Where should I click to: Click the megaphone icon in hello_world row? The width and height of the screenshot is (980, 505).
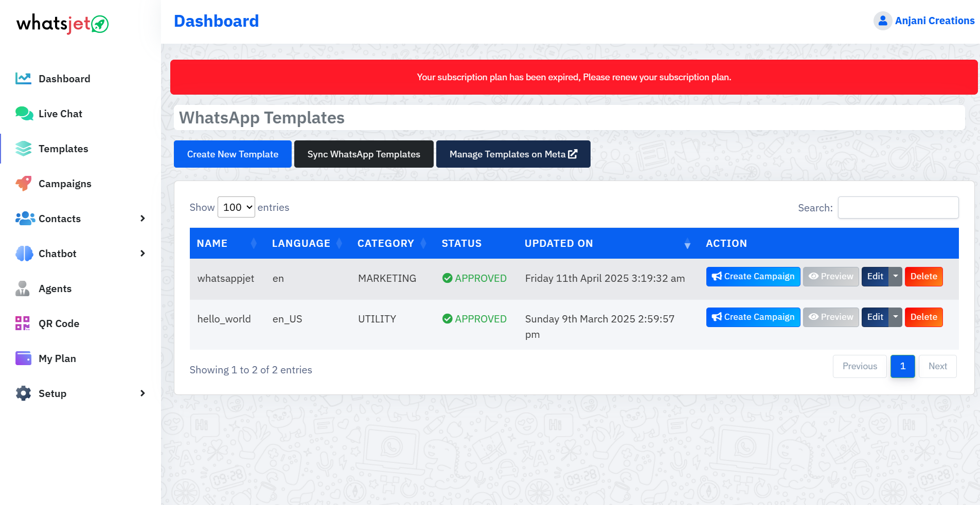pos(717,317)
